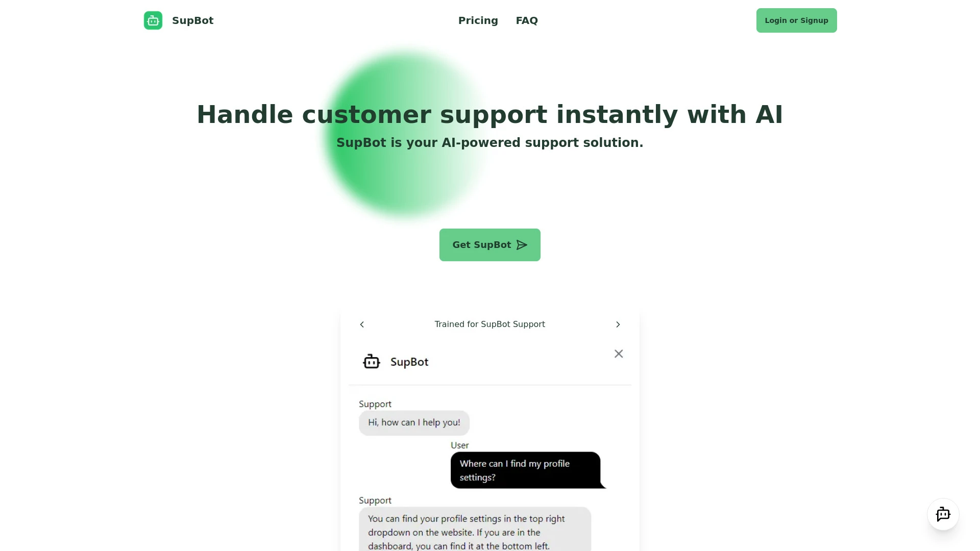This screenshot has width=980, height=551.
Task: Open the Pricing menu item
Action: 478,20
